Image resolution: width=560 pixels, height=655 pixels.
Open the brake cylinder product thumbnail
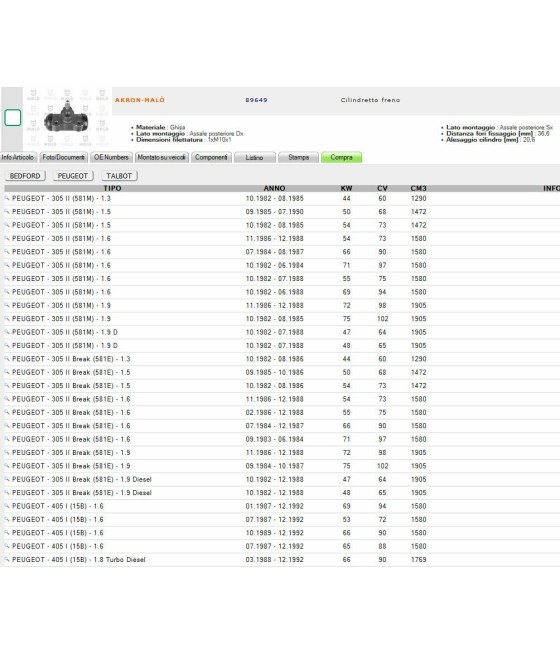coord(67,117)
